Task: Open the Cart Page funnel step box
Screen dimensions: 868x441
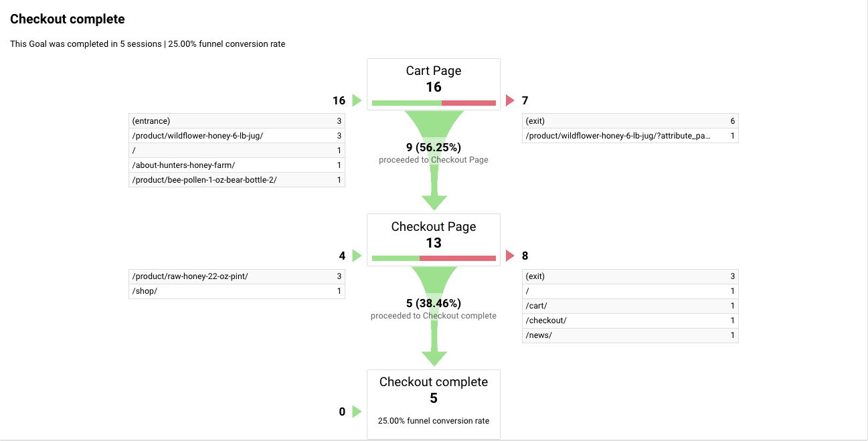Action: pyautogui.click(x=434, y=84)
